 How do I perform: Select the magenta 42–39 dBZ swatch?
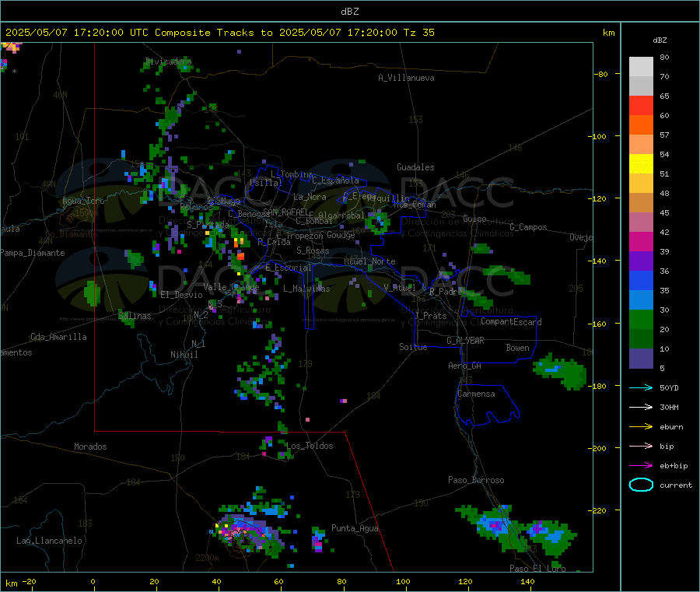641,241
